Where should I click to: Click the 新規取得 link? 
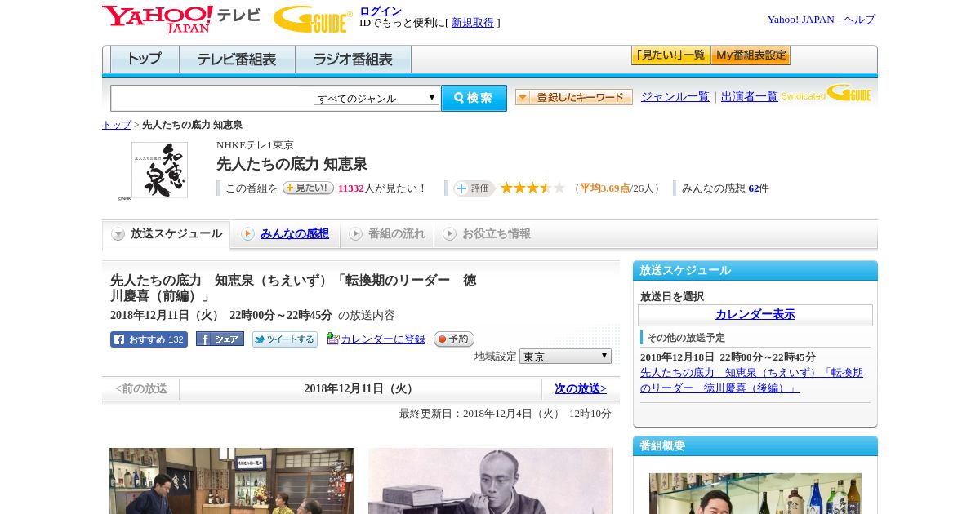[x=473, y=23]
